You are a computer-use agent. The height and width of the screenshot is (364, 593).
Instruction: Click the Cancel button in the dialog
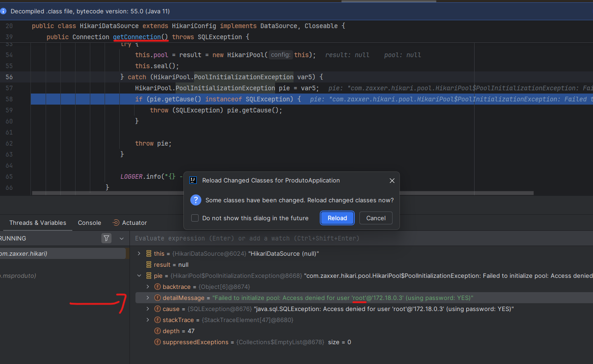pyautogui.click(x=376, y=218)
